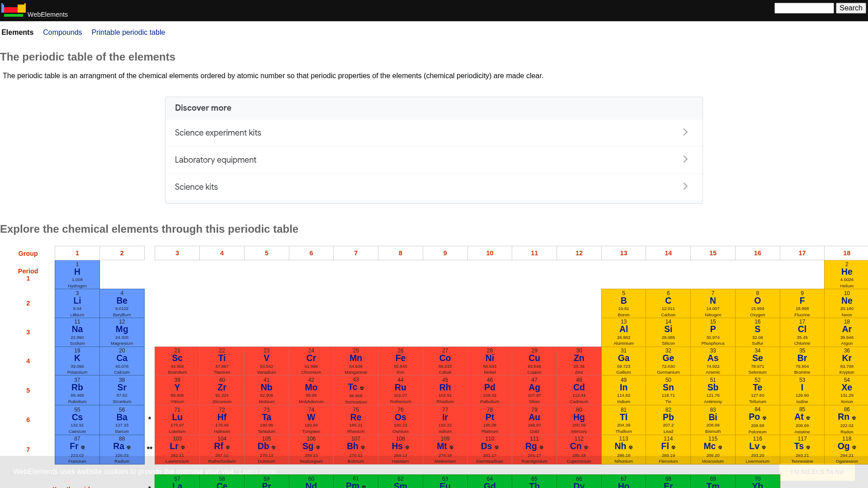Click the radioactive symbol on Polonium
Viewport: 868px width, 488px height.
[764, 417]
